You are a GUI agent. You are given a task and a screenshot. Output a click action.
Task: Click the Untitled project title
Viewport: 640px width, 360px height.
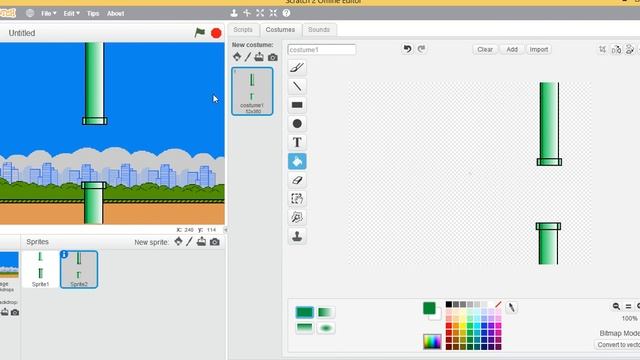(22, 33)
